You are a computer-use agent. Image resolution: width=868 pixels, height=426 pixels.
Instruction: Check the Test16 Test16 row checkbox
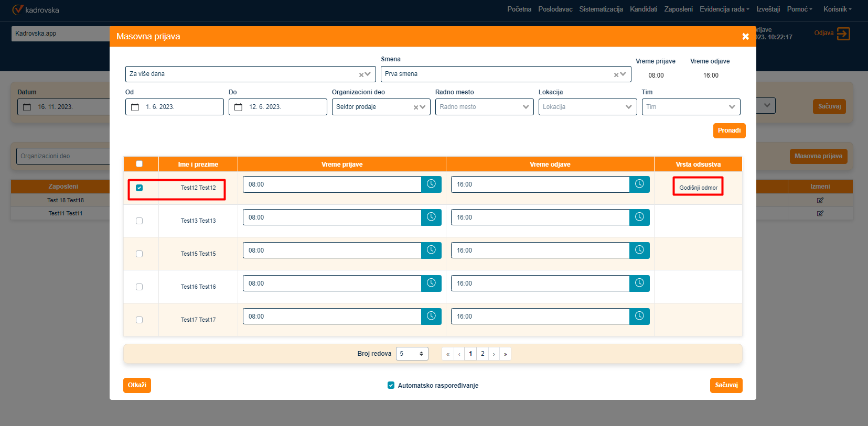click(x=140, y=287)
